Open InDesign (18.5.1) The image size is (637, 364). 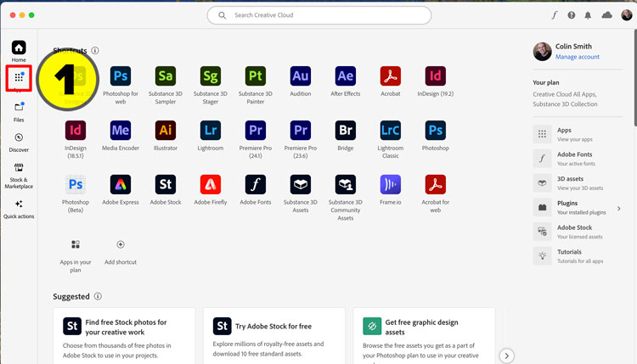pyautogui.click(x=76, y=131)
